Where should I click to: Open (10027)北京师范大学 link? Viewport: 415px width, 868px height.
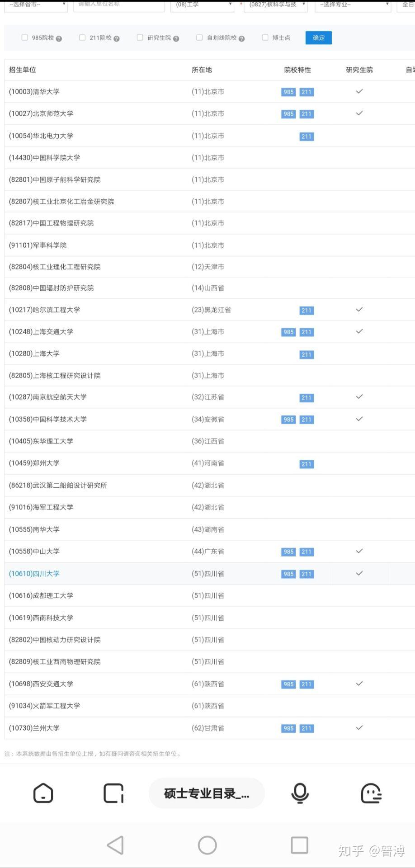41,114
